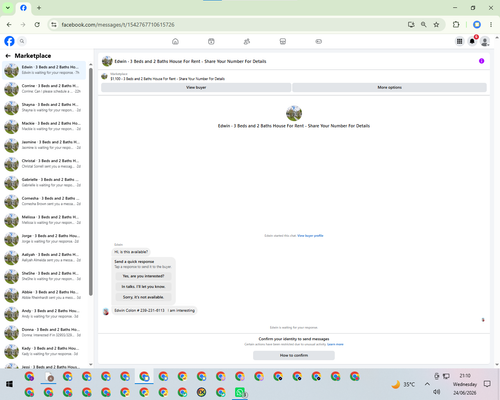Open Mackie conversation in Marketplace list
The height and width of the screenshot is (400, 500).
(44, 126)
